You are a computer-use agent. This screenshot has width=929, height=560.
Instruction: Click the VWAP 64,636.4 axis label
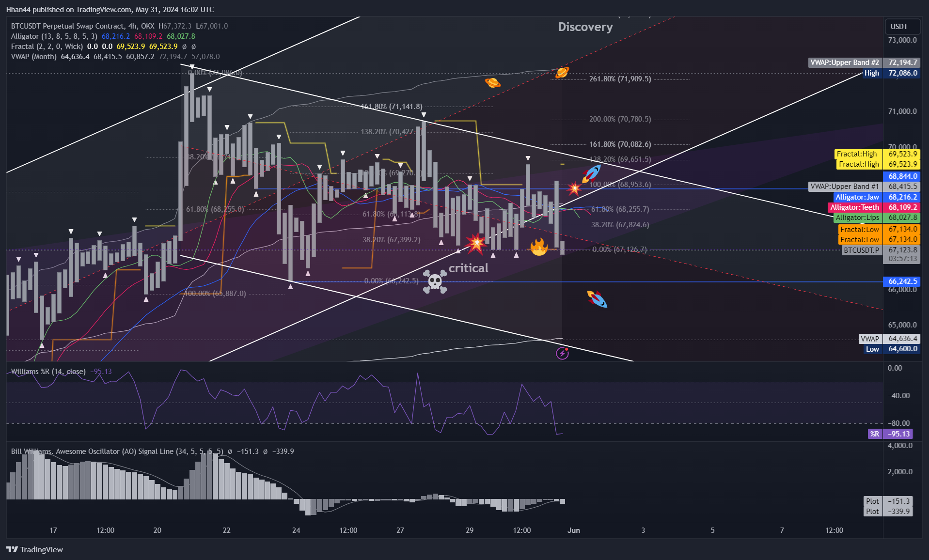(x=889, y=339)
